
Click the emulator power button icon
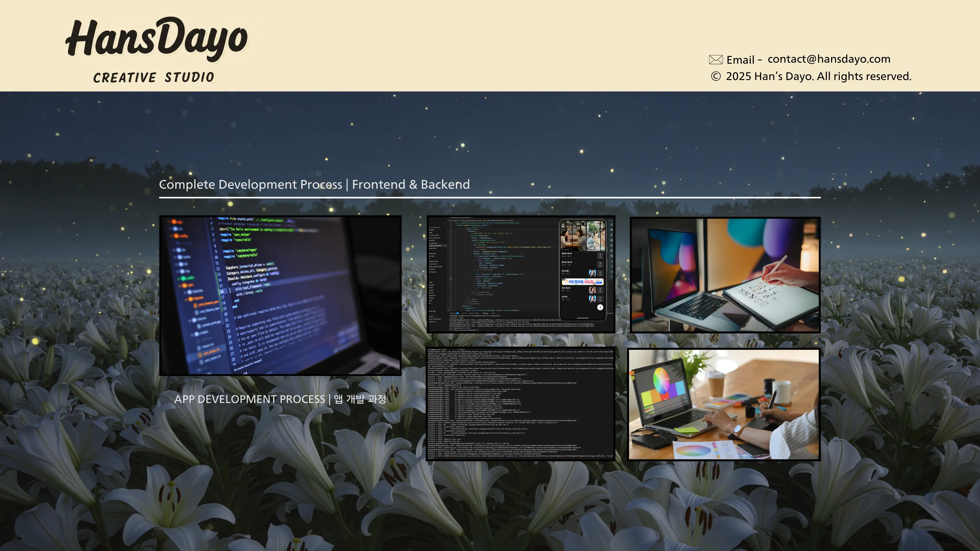pos(612,225)
